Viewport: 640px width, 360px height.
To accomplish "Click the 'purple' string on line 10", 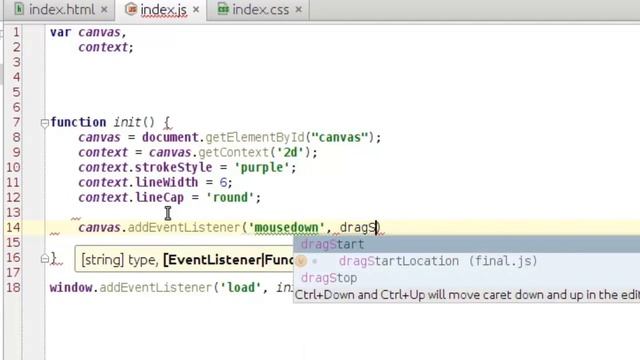I will 262,167.
